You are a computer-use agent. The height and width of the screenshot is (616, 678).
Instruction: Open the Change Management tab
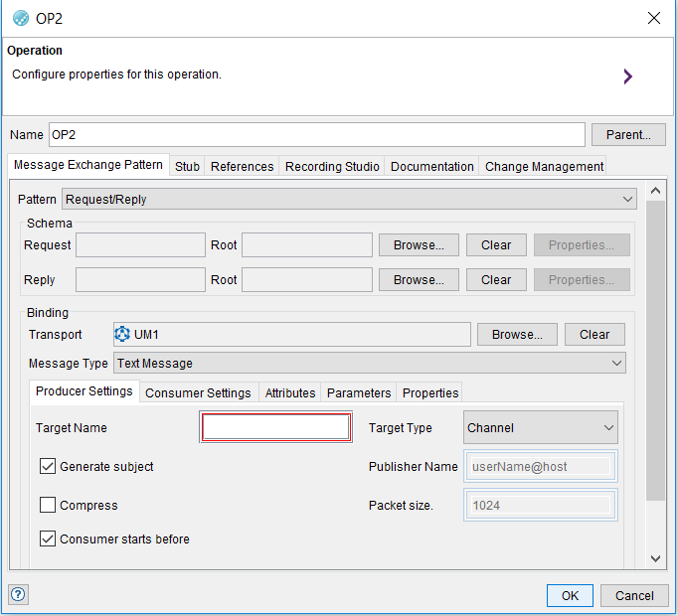coord(544,167)
